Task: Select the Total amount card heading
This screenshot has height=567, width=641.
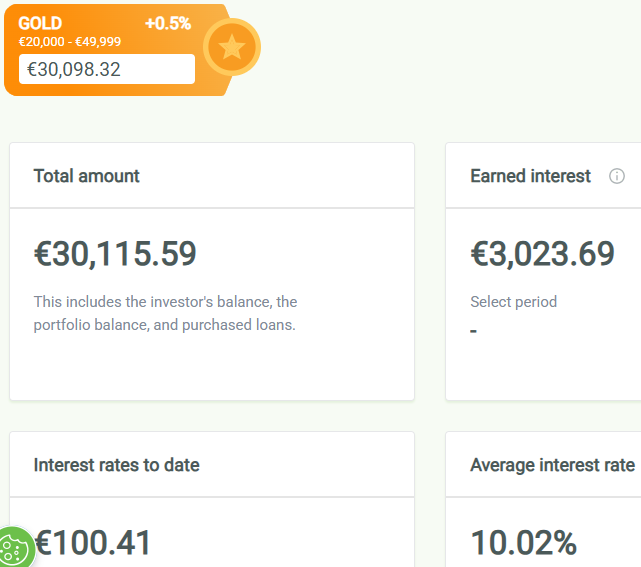Action: (x=87, y=176)
